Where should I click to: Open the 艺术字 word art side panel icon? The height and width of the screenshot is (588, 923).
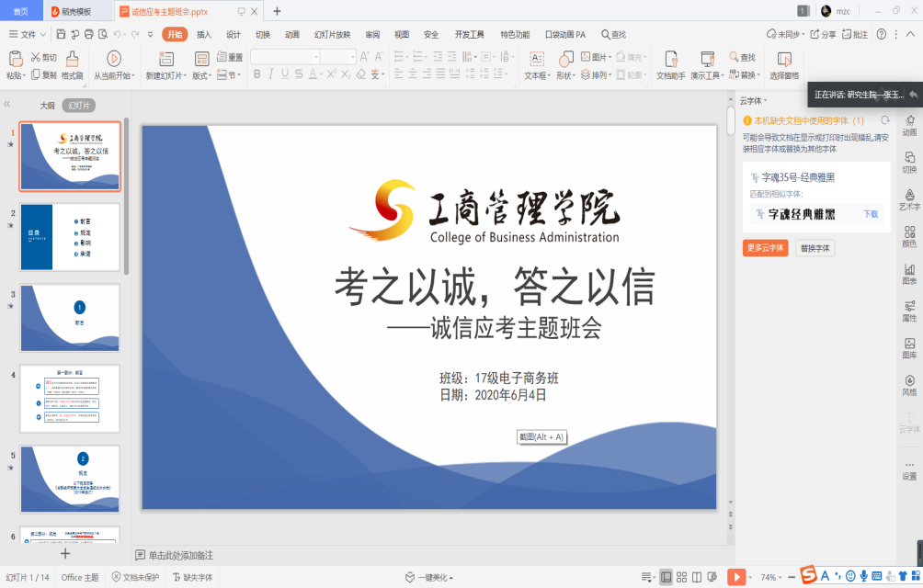pyautogui.click(x=909, y=199)
